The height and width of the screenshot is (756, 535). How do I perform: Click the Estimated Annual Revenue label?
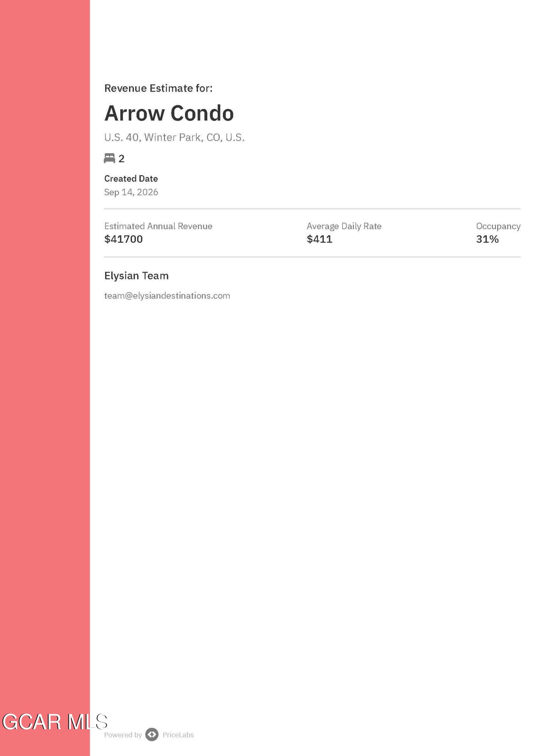tap(158, 226)
